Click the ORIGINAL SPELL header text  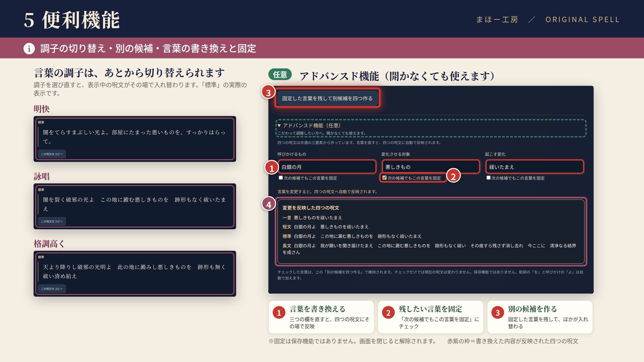pyautogui.click(x=583, y=19)
